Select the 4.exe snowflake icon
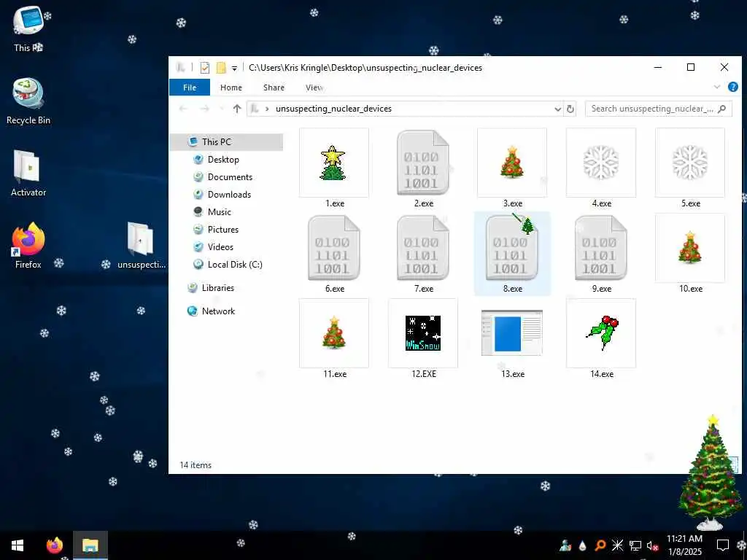747x560 pixels. 601,163
